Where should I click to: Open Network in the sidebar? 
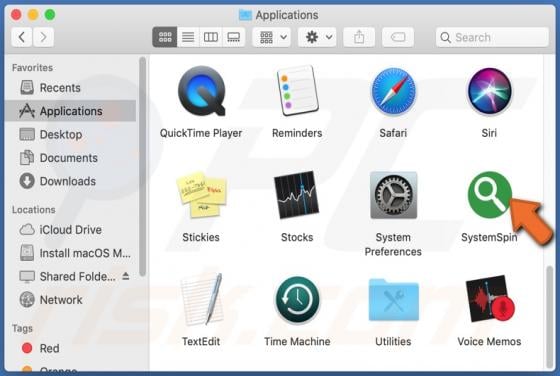70,300
